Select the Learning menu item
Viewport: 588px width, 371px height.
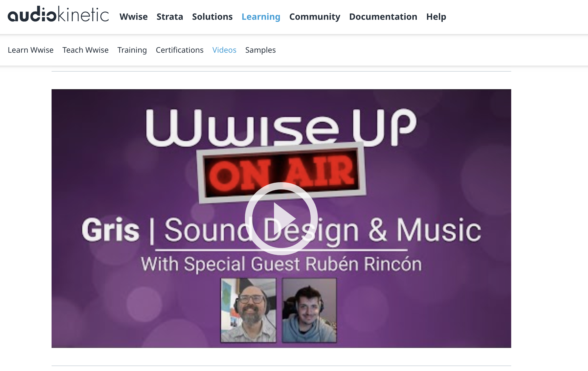[261, 17]
